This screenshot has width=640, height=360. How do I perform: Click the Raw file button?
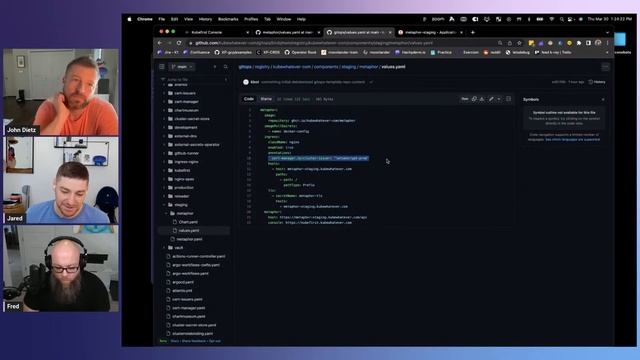point(464,99)
